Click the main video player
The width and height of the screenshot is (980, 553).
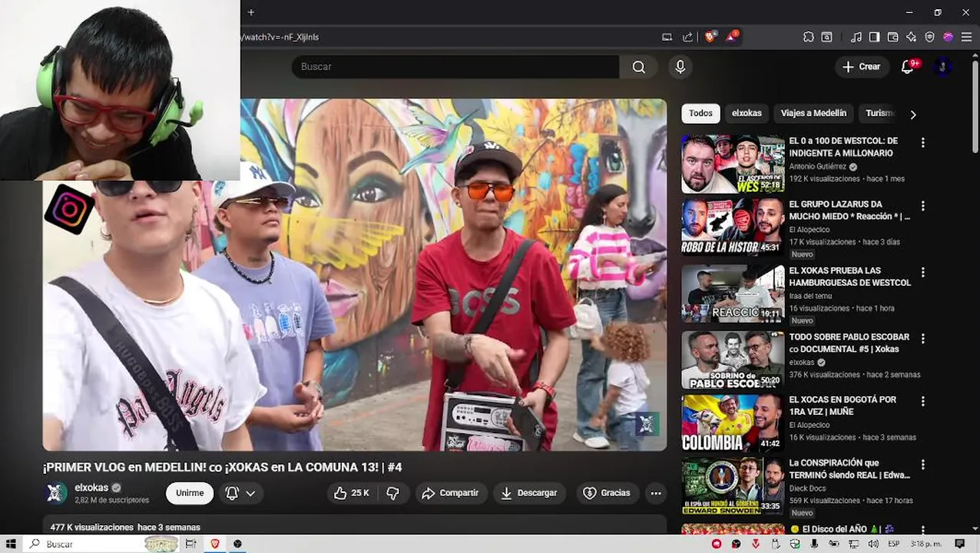pyautogui.click(x=355, y=274)
